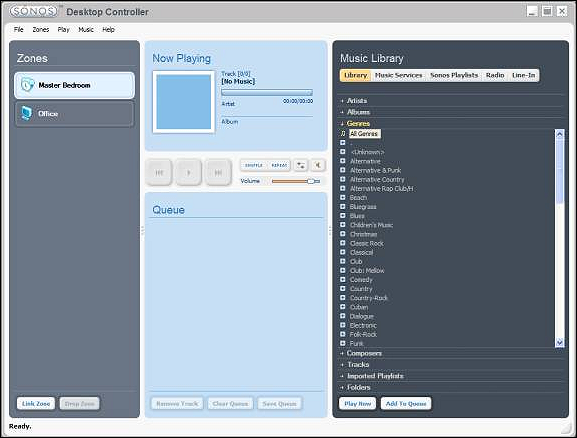Select the Funk genre
Viewport: 577px width, 438px height.
[357, 343]
